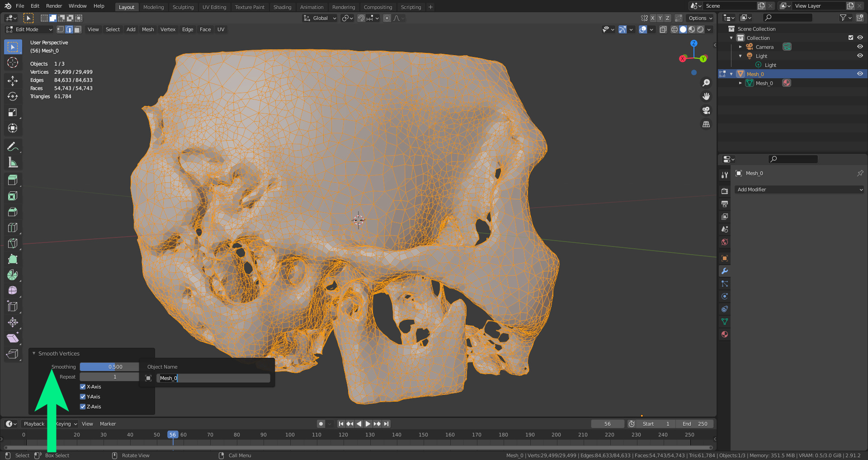Adjust the Smoothing factor slider
The image size is (868, 460).
(109, 367)
